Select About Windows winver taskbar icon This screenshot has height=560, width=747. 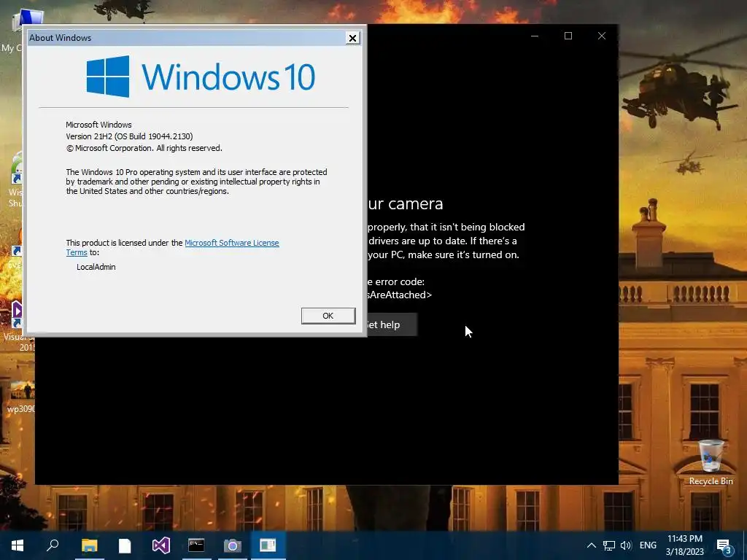[x=268, y=545]
